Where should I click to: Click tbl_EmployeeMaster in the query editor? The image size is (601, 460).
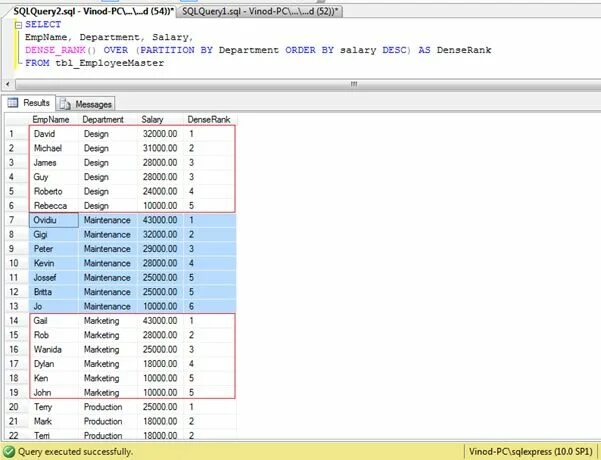[110, 63]
